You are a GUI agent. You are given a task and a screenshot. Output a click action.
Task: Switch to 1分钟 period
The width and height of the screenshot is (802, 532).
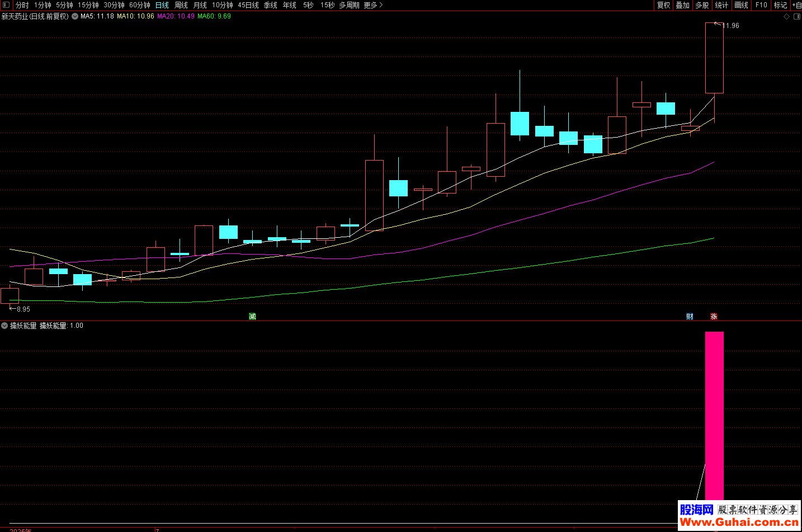point(43,5)
